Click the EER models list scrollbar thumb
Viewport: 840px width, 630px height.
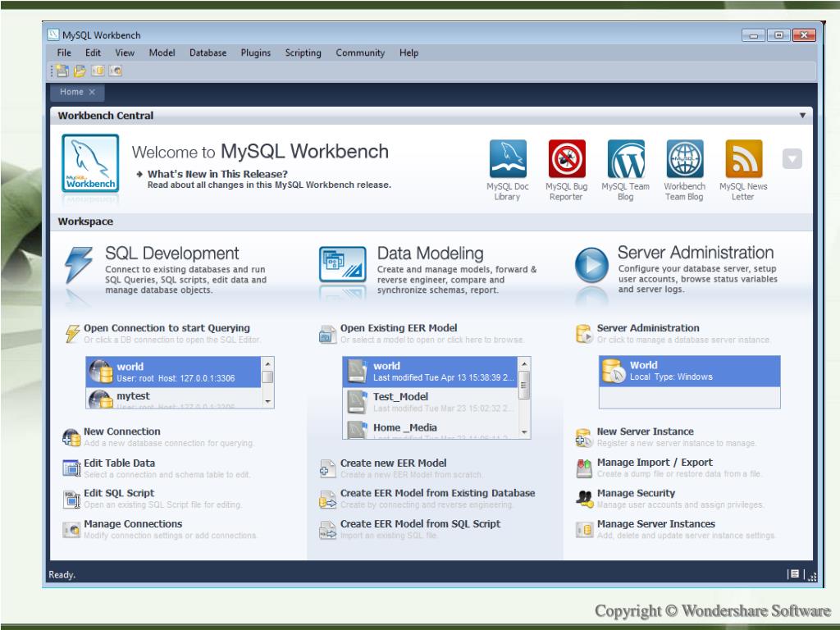(x=524, y=385)
